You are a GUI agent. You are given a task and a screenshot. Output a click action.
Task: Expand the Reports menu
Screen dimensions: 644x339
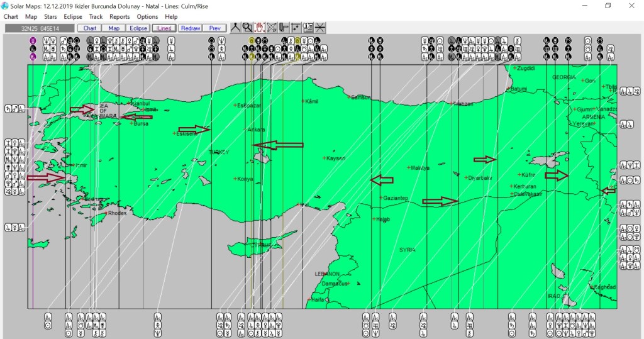tap(119, 16)
